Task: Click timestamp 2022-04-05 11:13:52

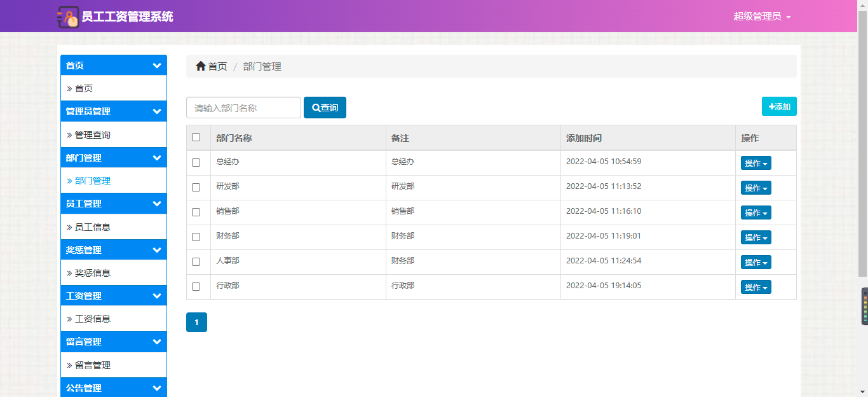Action: (604, 186)
